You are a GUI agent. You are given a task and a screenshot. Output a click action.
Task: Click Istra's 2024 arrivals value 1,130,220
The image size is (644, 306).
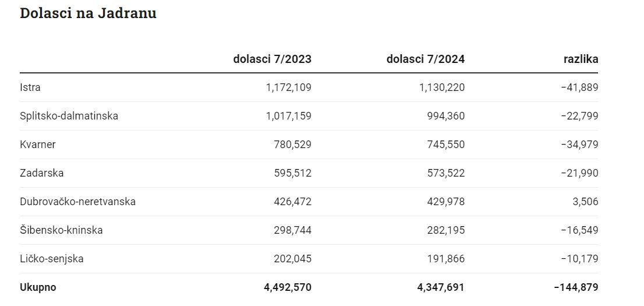coord(441,87)
